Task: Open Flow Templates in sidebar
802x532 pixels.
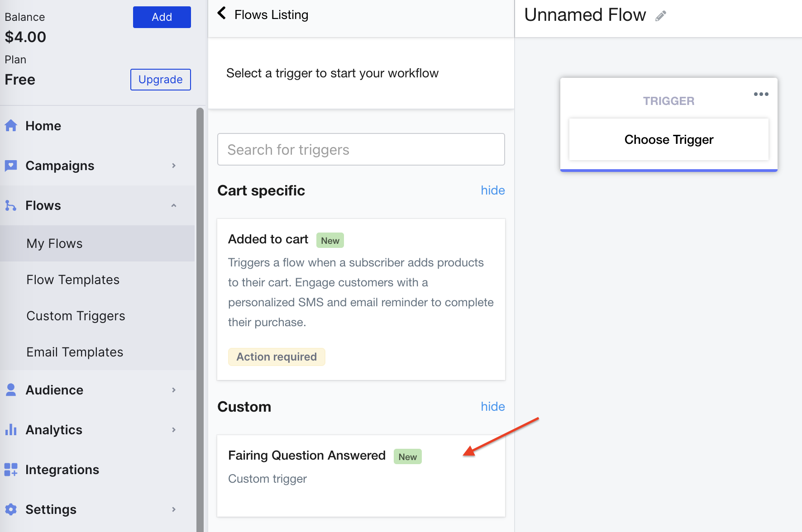Action: point(73,280)
